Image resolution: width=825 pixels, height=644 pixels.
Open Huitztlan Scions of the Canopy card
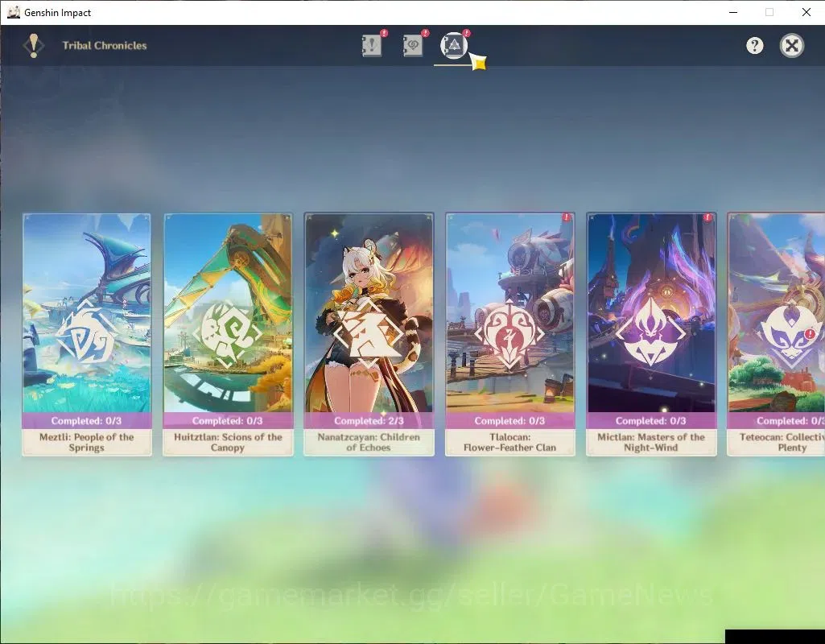[x=228, y=334]
